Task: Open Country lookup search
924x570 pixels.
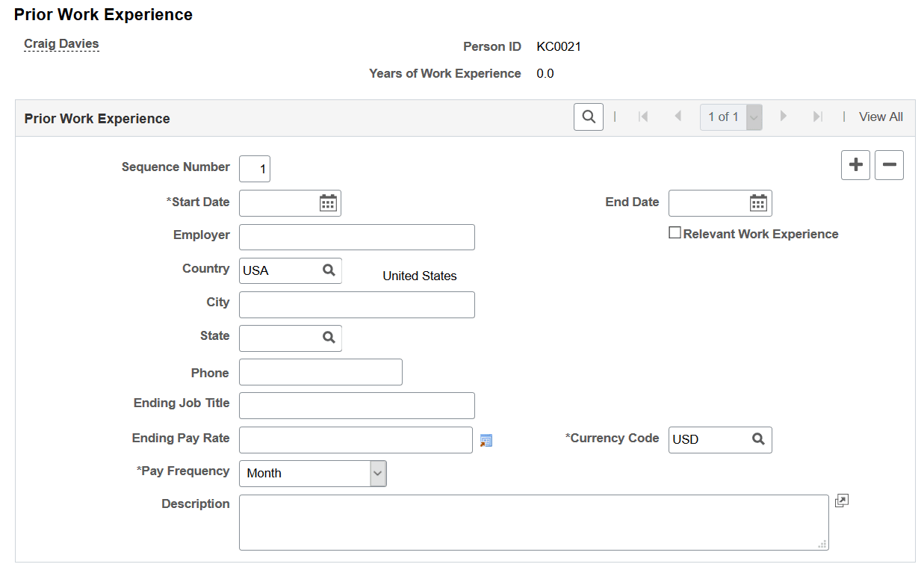Action: coord(329,270)
